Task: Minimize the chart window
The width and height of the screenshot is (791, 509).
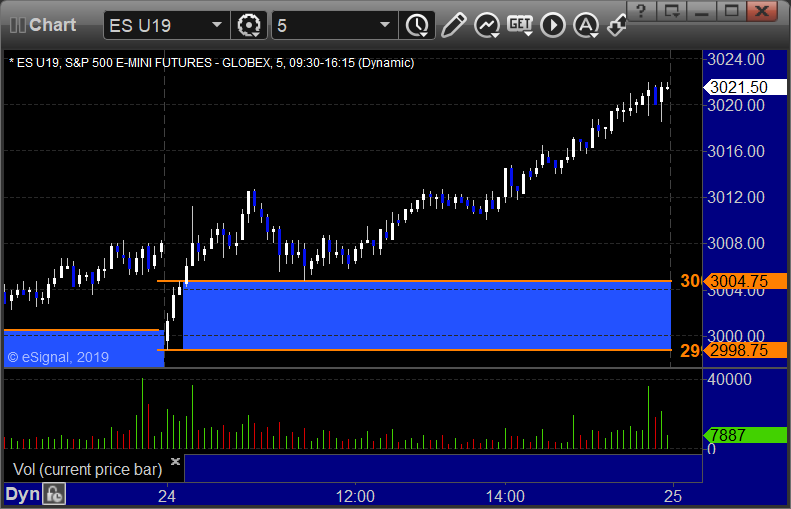Action: point(702,10)
